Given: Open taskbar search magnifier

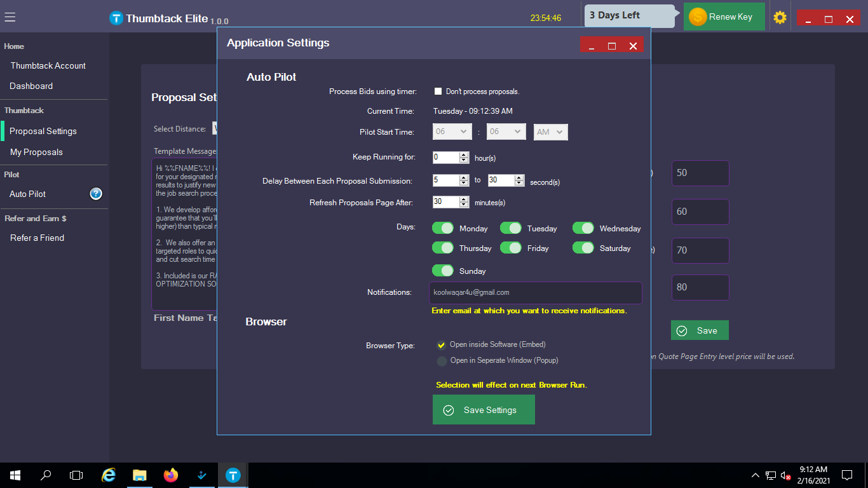Looking at the screenshot, I should point(46,475).
